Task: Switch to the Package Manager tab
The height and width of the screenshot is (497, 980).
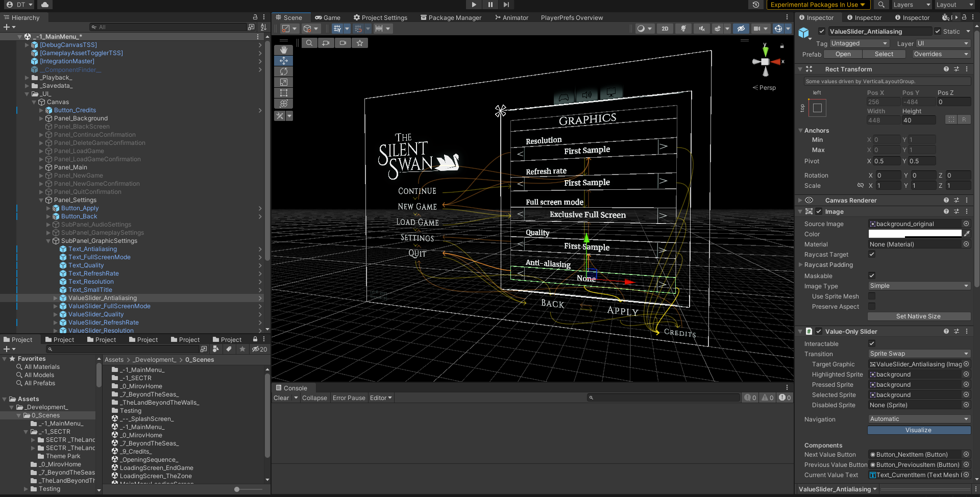Action: (x=451, y=17)
